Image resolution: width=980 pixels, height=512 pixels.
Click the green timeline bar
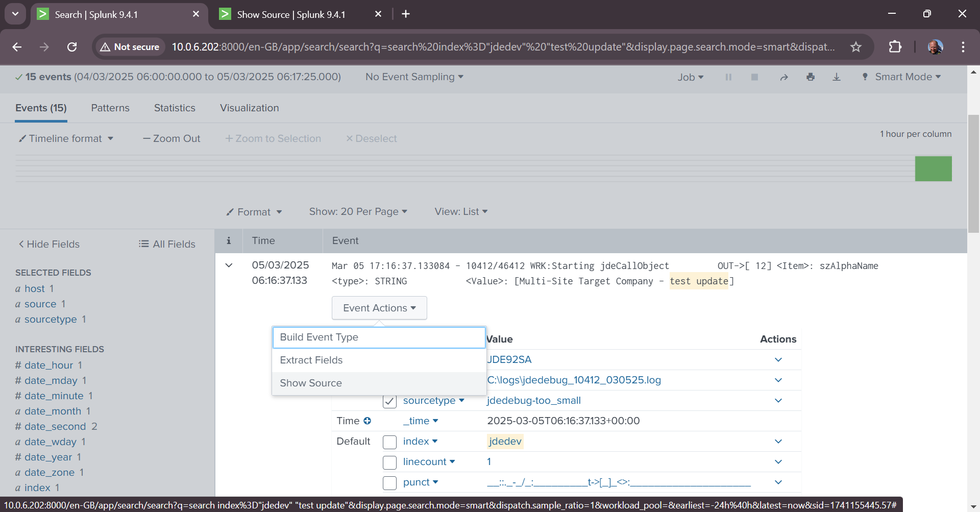(933, 169)
